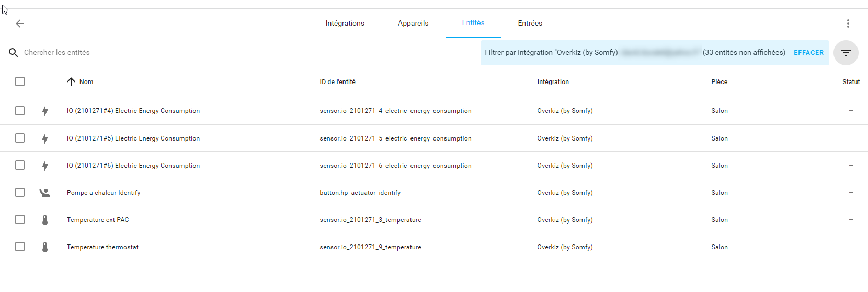Open the filter options button

coord(846,53)
